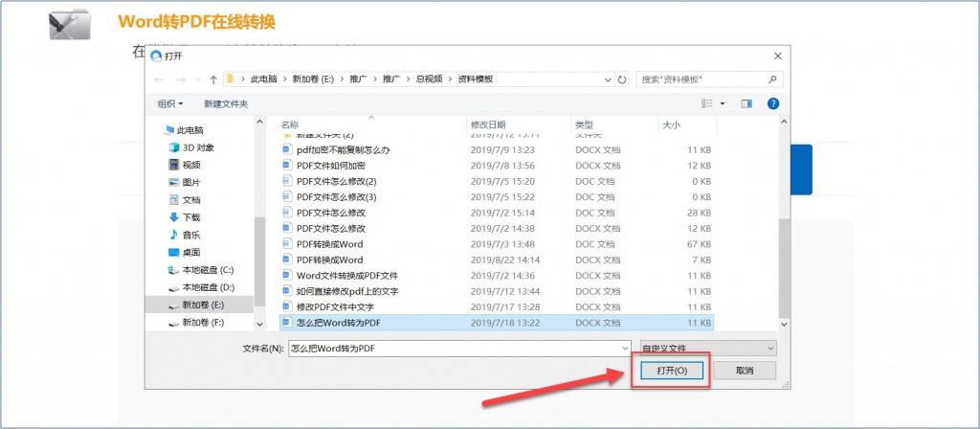
Task: Click 3D 对象 cube icon in sidebar
Action: click(x=174, y=147)
